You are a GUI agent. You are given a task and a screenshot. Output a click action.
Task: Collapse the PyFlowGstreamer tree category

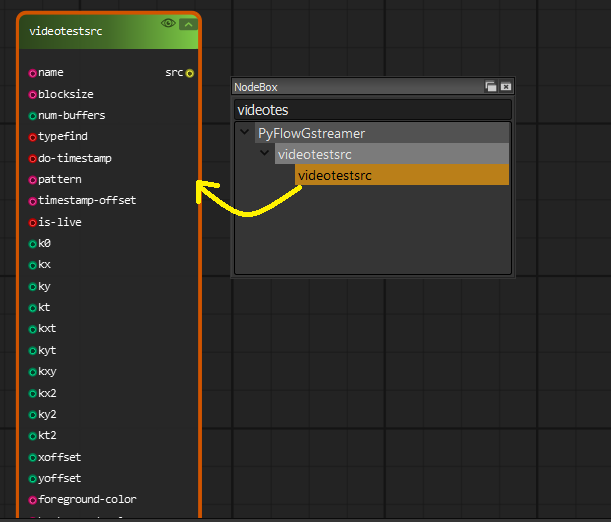tap(245, 132)
